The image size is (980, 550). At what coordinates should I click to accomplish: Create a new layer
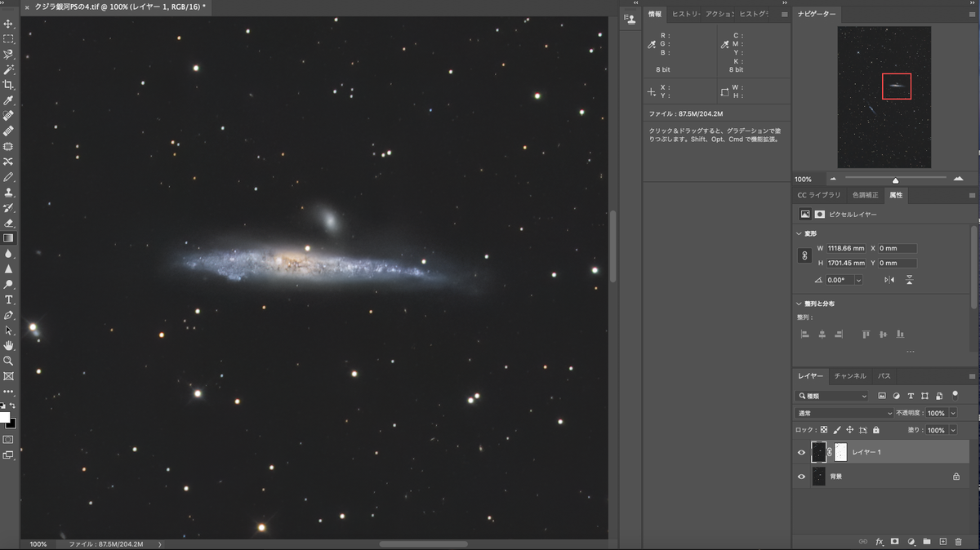coord(942,541)
